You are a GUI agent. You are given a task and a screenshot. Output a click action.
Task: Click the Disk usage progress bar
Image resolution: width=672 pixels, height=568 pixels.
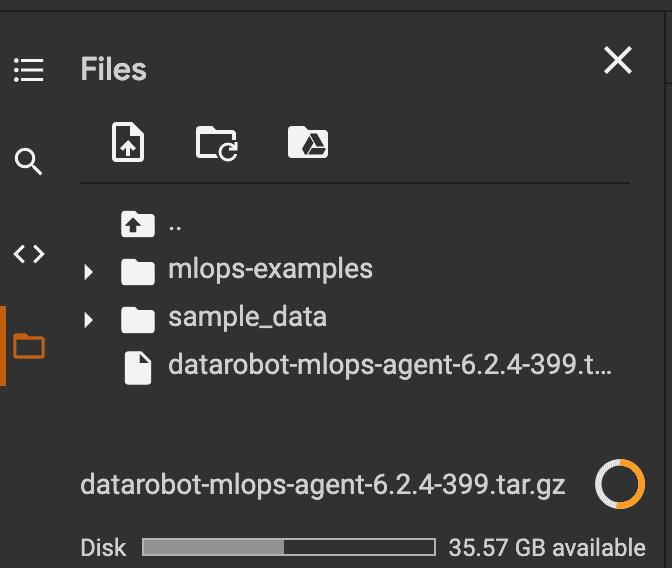point(289,547)
